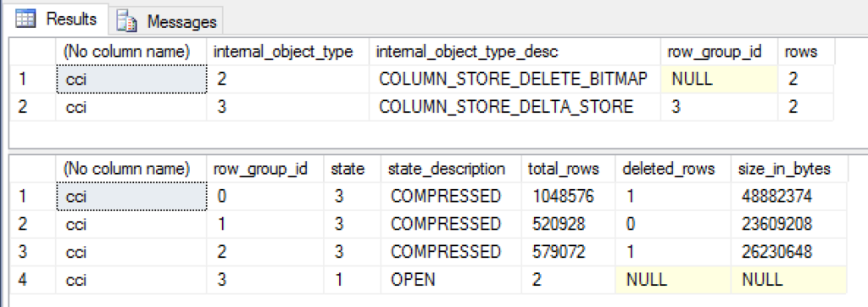Click the Results grid icon

point(25,19)
